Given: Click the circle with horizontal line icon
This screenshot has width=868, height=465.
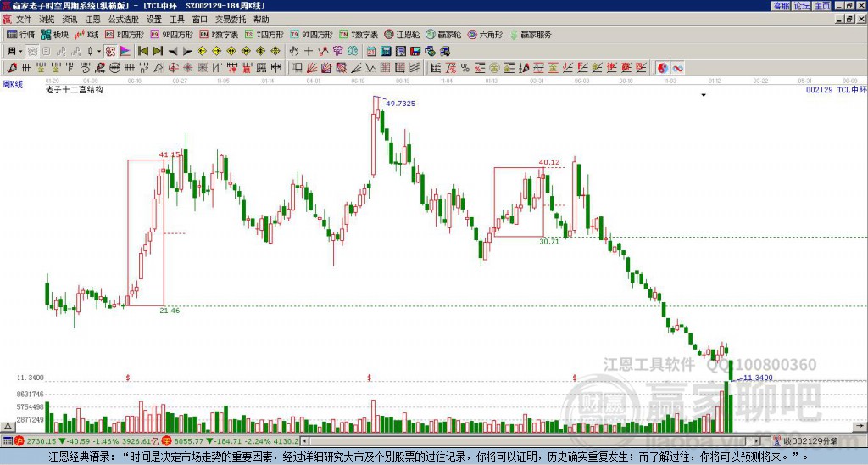Looking at the screenshot, I should click(114, 68).
